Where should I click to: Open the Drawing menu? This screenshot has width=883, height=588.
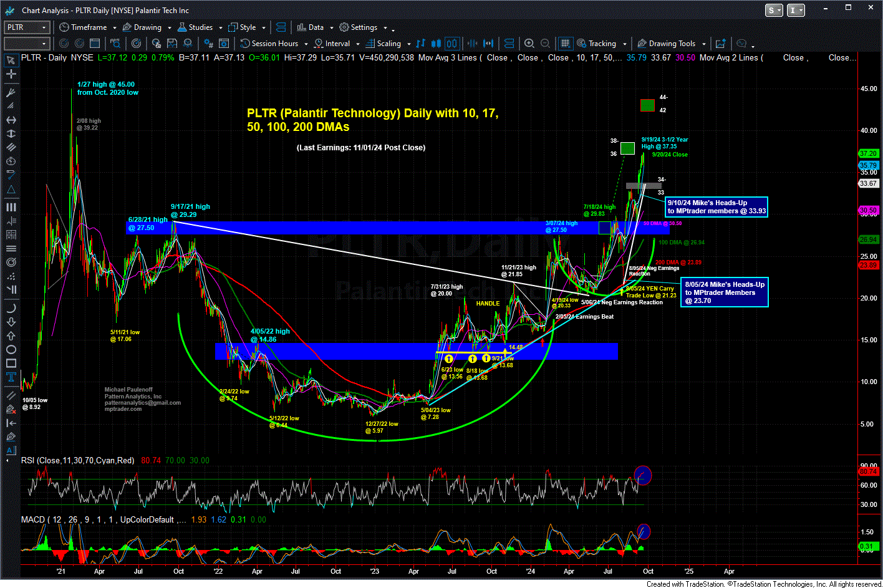pos(142,27)
